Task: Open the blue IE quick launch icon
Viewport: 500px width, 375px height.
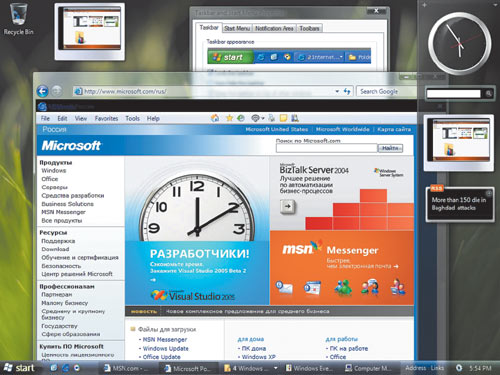Action: pyautogui.click(x=65, y=368)
